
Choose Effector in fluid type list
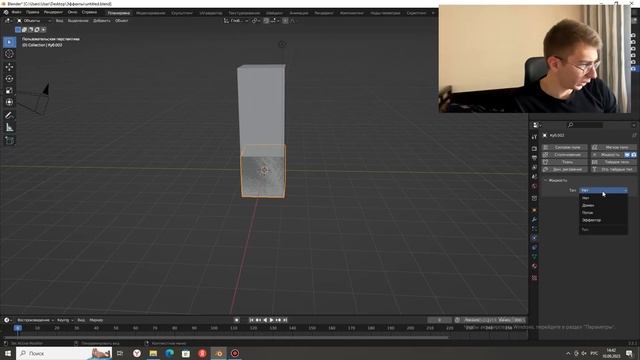603,220
